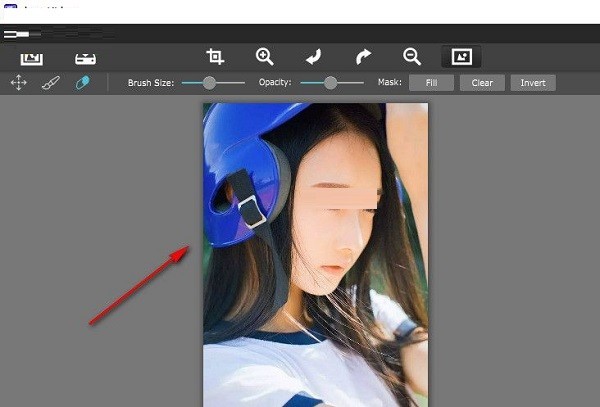The image size is (600, 407).
Task: Undo the last action
Action: [313, 57]
